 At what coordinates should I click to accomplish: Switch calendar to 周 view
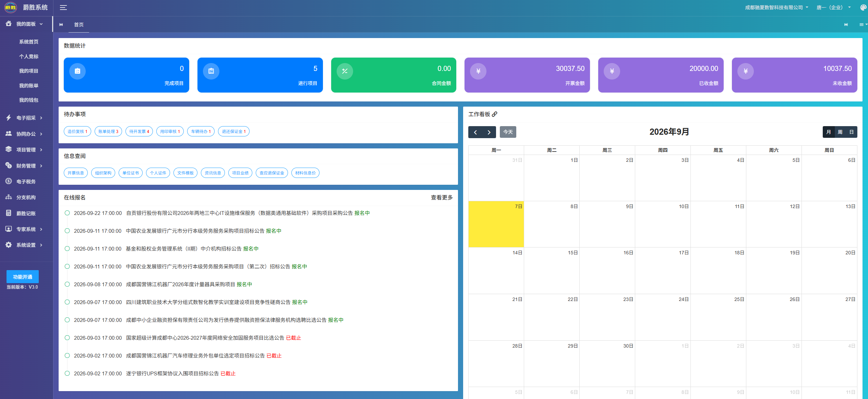[x=840, y=132]
